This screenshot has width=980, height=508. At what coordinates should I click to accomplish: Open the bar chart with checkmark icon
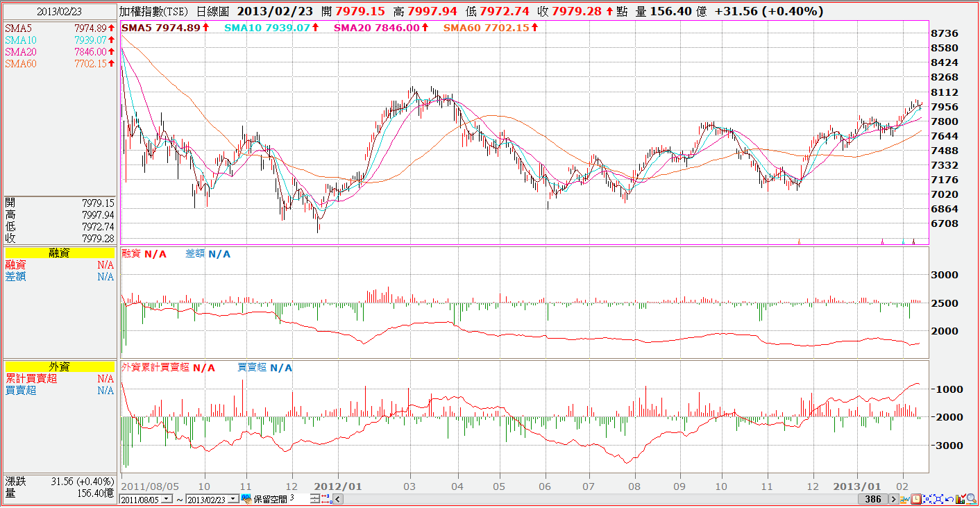click(961, 499)
